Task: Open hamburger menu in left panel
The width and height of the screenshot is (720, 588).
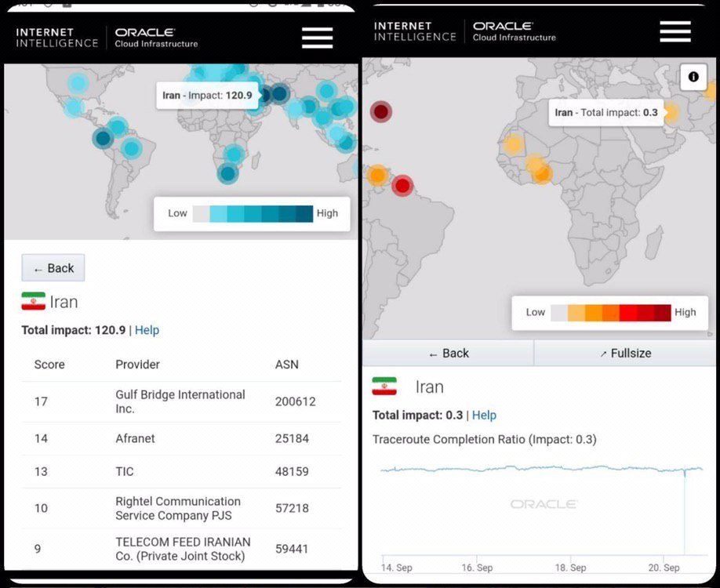Action: (317, 38)
